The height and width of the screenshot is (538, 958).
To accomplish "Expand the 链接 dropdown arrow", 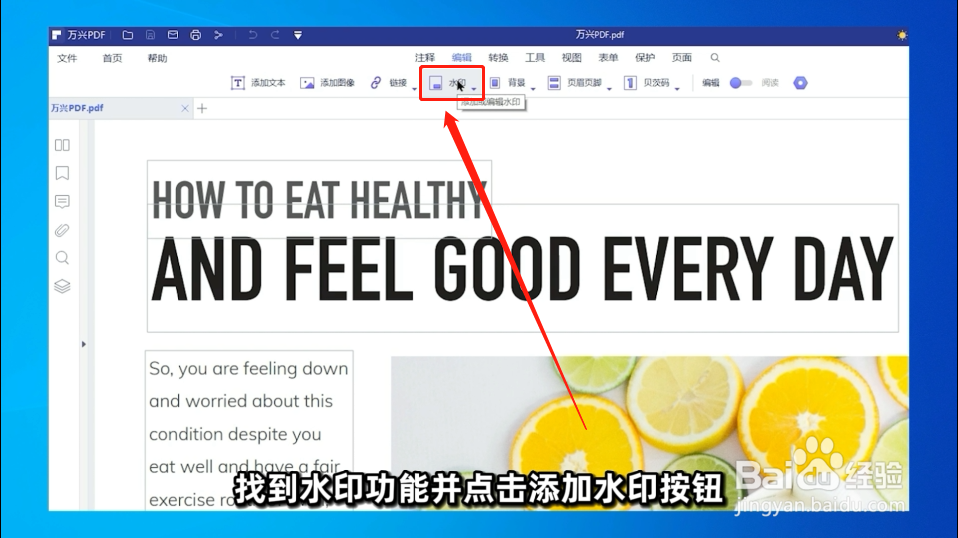I will [x=415, y=89].
